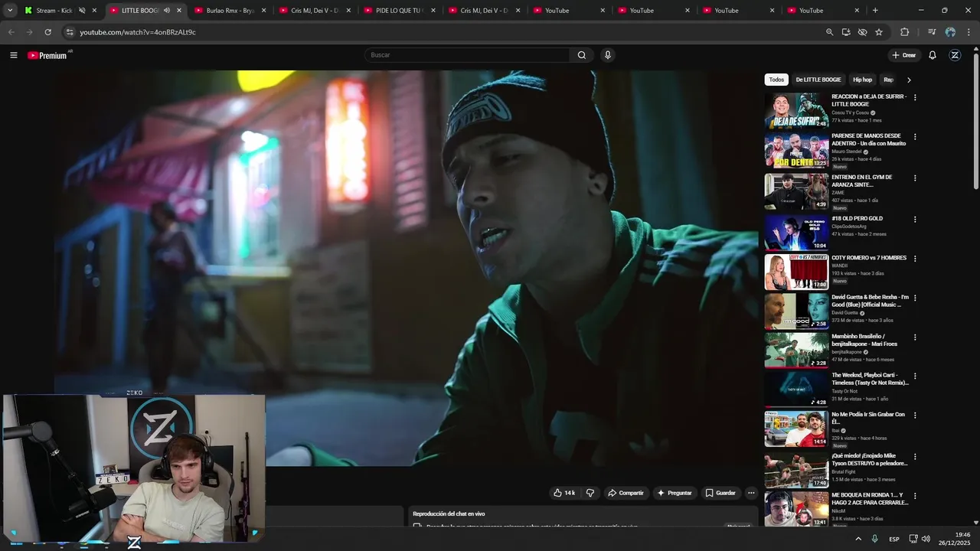Click the Compartir button
This screenshot has width=980, height=551.
pyautogui.click(x=626, y=493)
